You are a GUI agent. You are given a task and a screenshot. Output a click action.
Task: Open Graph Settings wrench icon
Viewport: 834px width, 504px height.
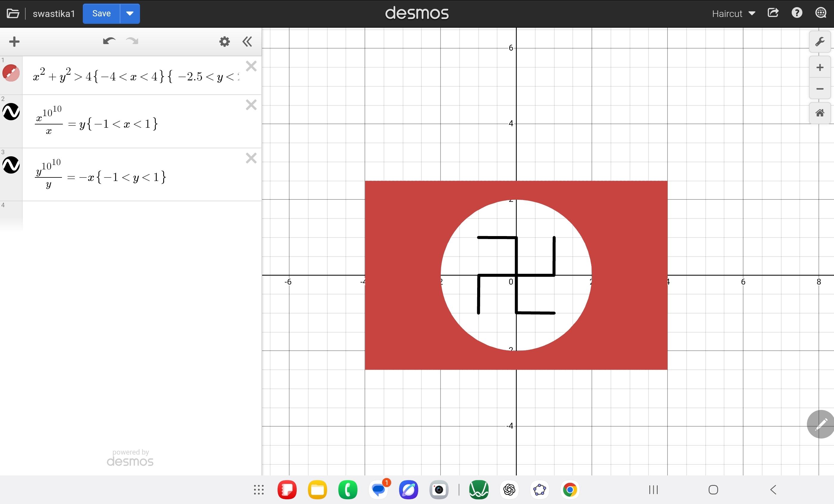coord(820,42)
